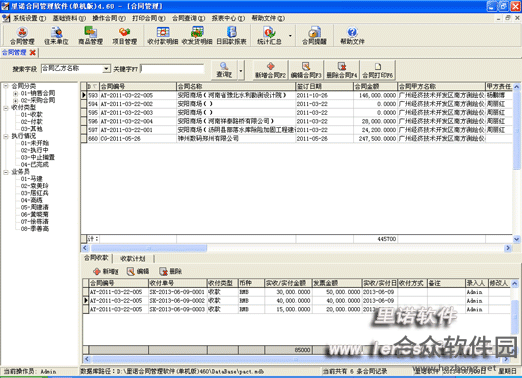Open the 搜索字段 combo box dropdown
The width and height of the screenshot is (522, 378).
106,69
